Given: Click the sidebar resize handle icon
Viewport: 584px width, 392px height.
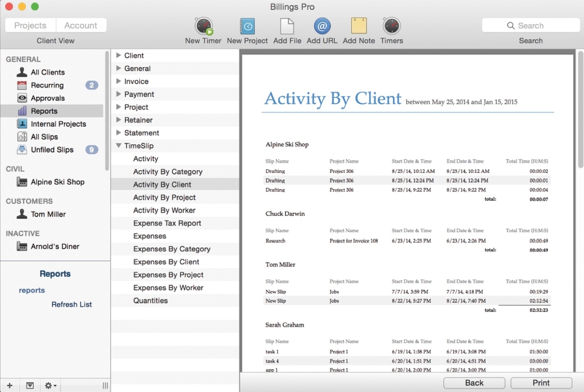Looking at the screenshot, I should pyautogui.click(x=105, y=385).
